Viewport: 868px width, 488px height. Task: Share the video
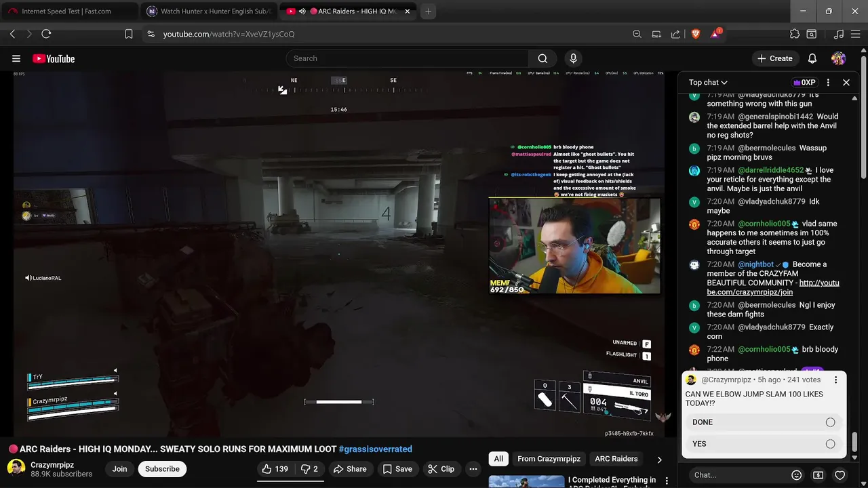(x=349, y=469)
